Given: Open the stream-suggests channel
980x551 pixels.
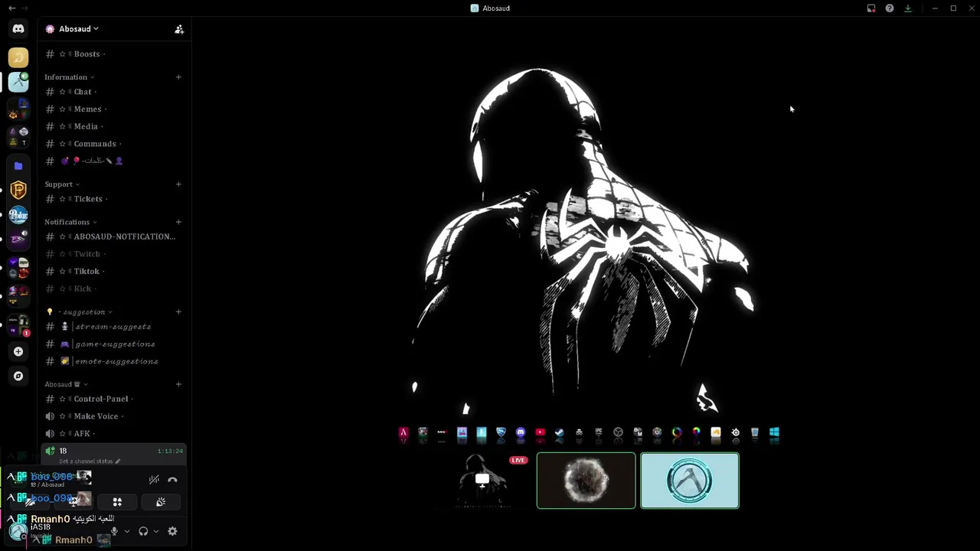Looking at the screenshot, I should tap(113, 327).
